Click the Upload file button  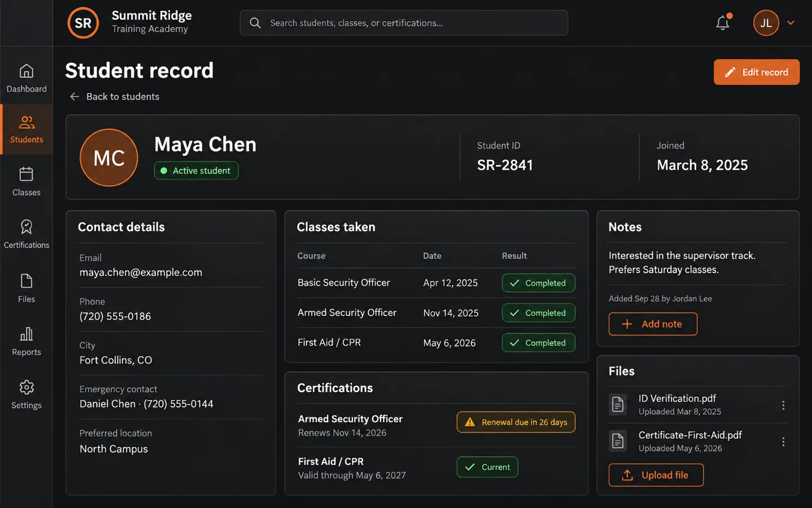tap(656, 475)
